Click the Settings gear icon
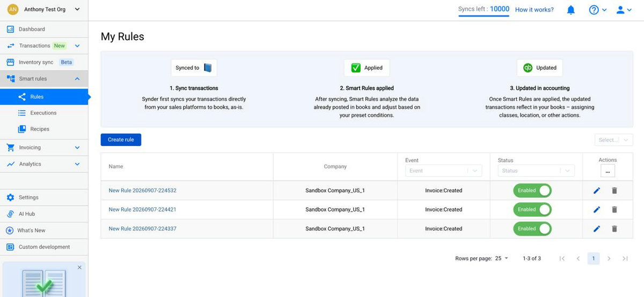Viewport: 644px width, 297px height. 10,197
